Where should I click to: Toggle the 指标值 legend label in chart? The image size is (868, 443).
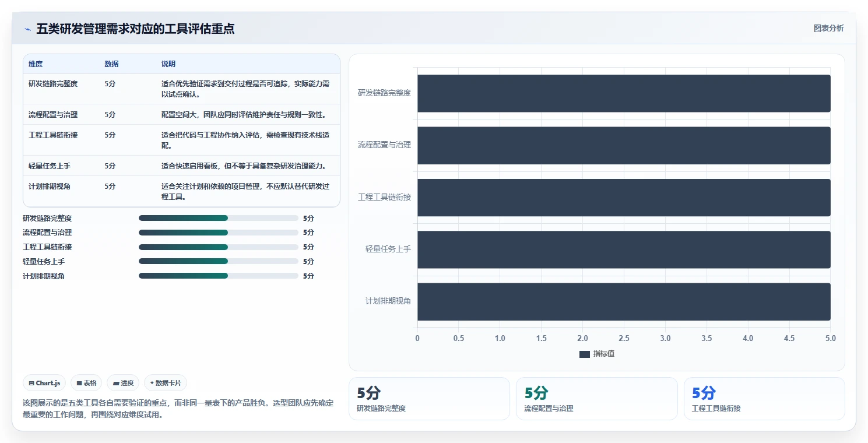[x=604, y=354]
